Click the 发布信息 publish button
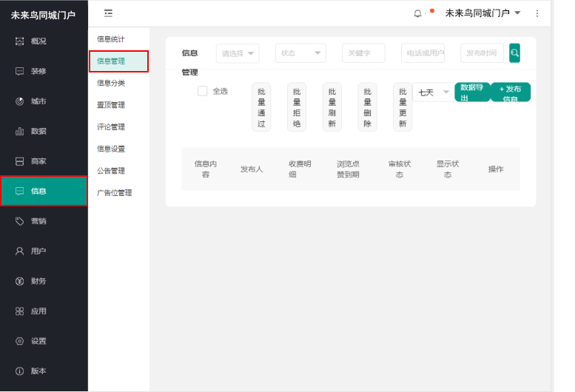Image resolution: width=575 pixels, height=392 pixels. pos(511,92)
